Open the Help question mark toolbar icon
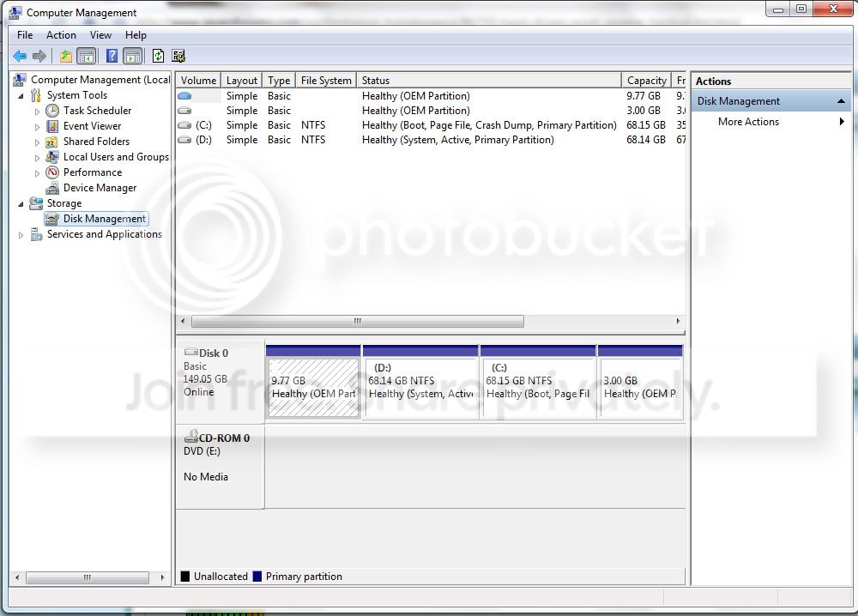The width and height of the screenshot is (858, 616). pyautogui.click(x=112, y=56)
